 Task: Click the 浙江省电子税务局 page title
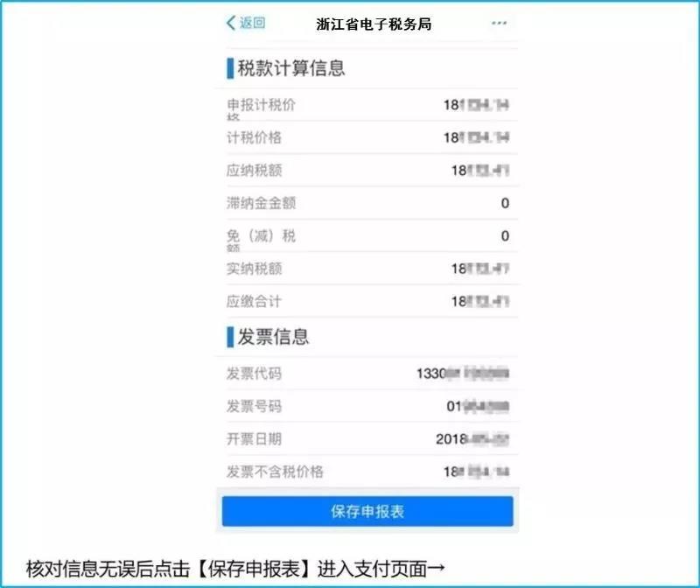tap(374, 24)
